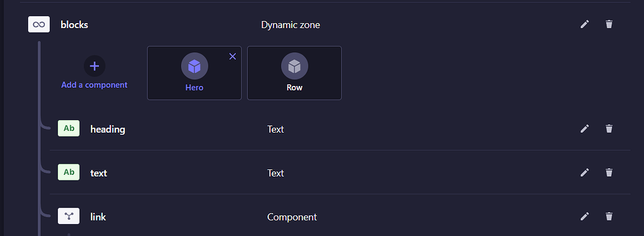This screenshot has width=644, height=236.
Task: Select the link field name
Action: [x=98, y=217]
